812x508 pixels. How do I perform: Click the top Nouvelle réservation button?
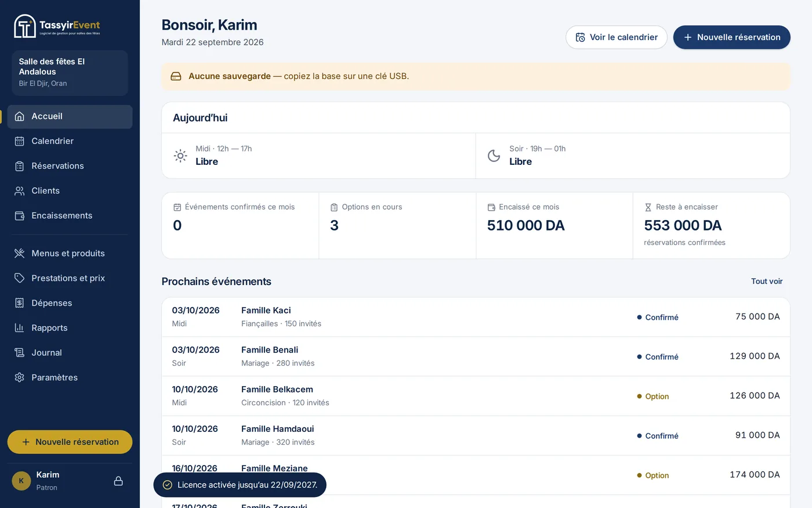[731, 37]
